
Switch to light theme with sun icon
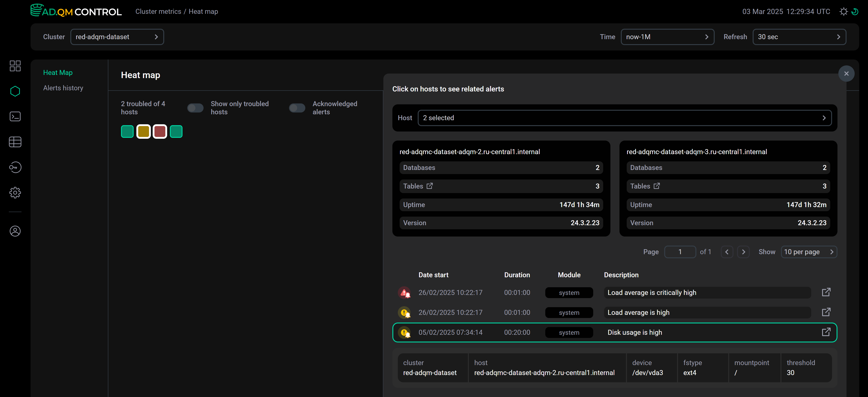pyautogui.click(x=843, y=12)
